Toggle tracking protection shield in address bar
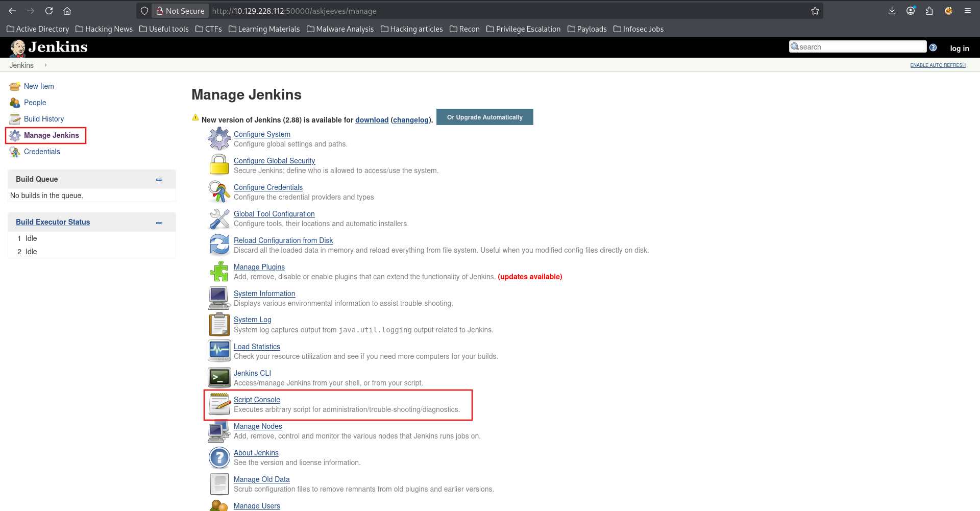 coord(144,10)
